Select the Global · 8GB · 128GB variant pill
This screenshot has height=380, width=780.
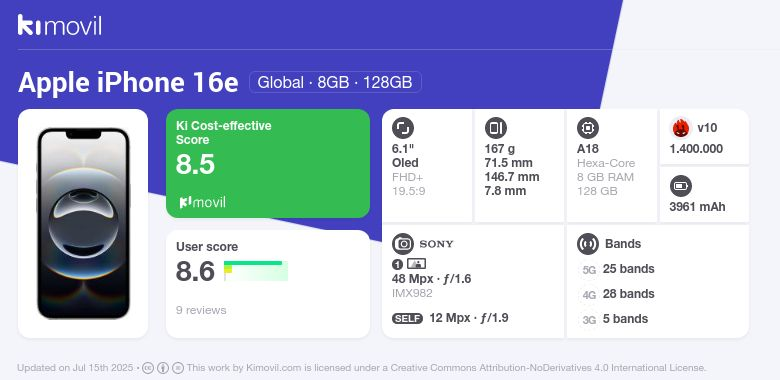(335, 82)
